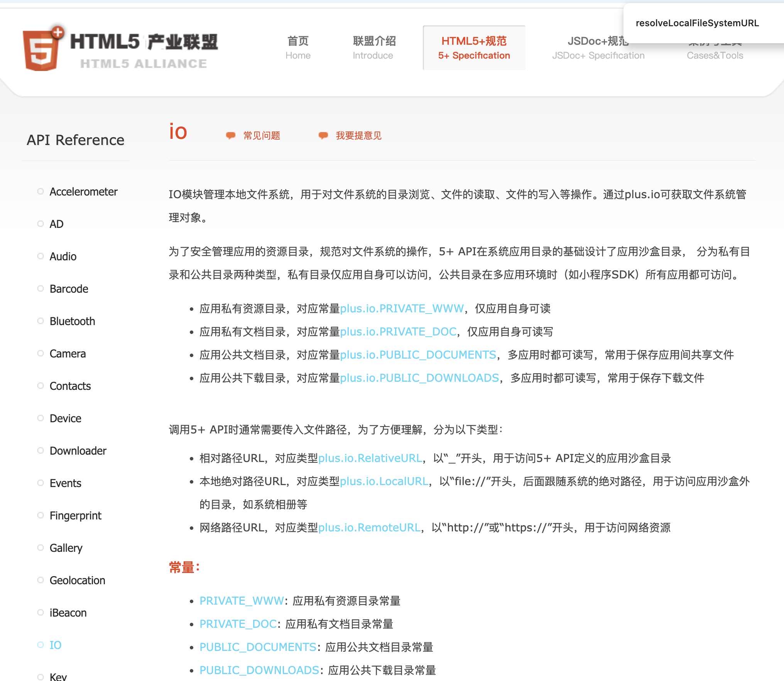Click plus.io.RemoteURL type link
Screen dimensions: 784x681
tap(369, 528)
